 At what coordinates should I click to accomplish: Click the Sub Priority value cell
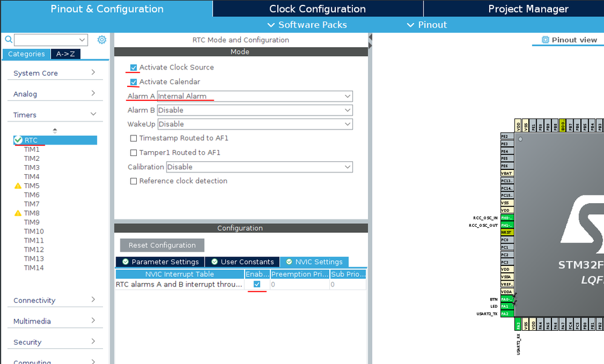(x=348, y=284)
